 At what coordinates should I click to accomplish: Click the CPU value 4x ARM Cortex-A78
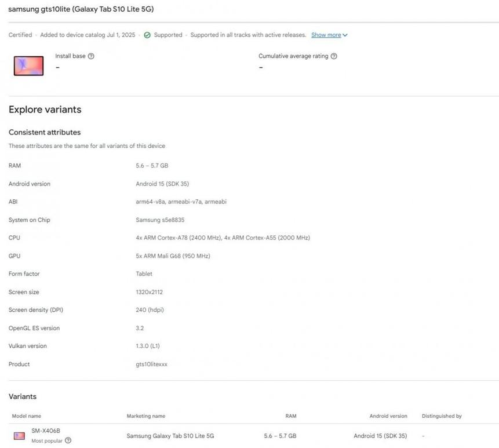pyautogui.click(x=223, y=238)
